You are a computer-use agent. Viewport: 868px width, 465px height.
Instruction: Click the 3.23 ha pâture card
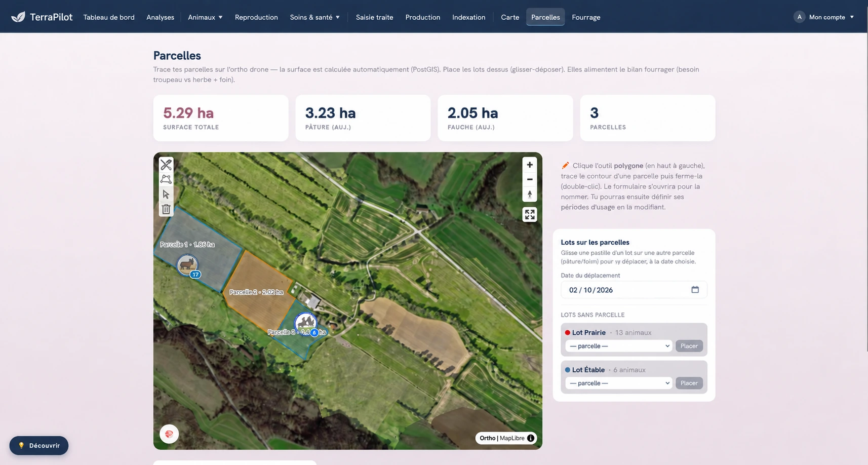click(363, 118)
